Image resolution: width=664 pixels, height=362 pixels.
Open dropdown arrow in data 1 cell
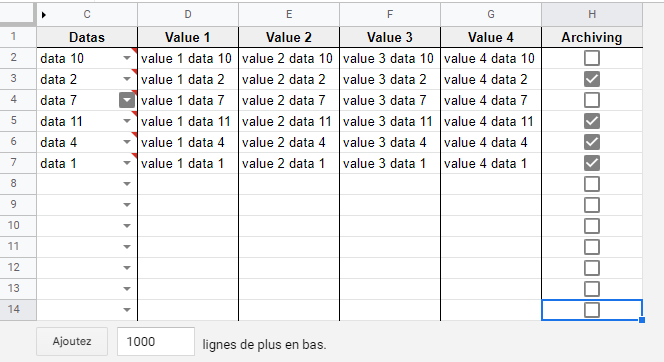coord(127,163)
